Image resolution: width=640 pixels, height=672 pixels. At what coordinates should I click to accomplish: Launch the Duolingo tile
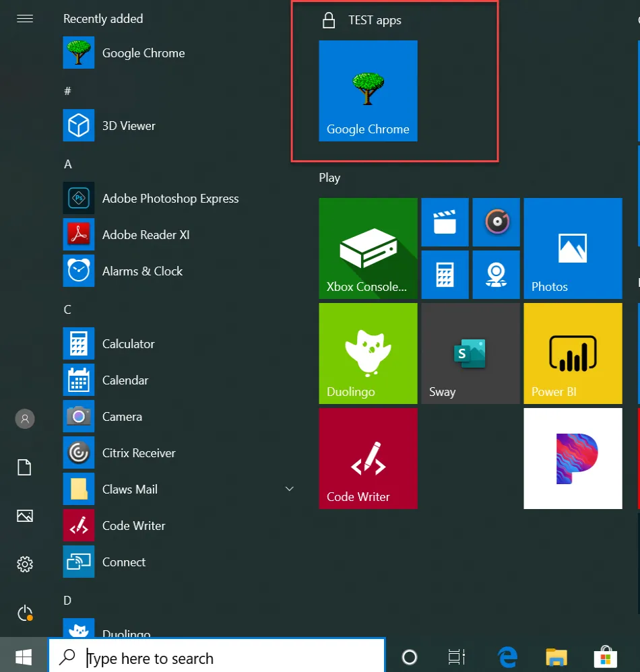click(368, 353)
